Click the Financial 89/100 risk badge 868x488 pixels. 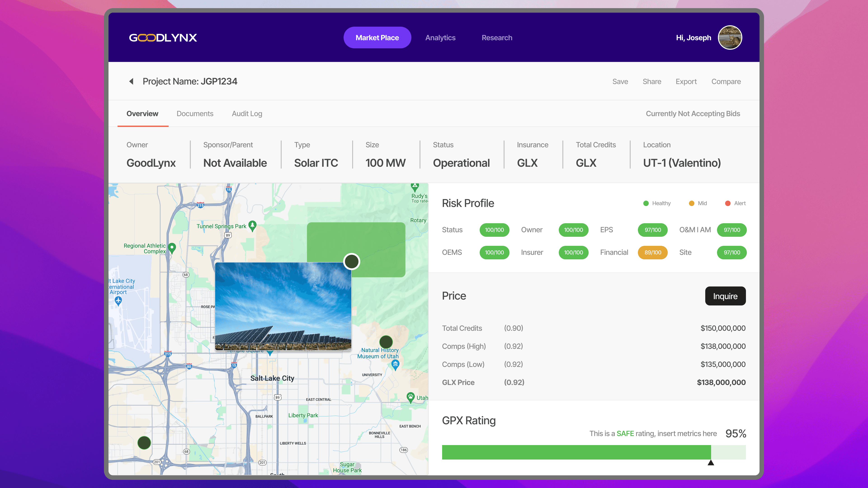tap(652, 252)
